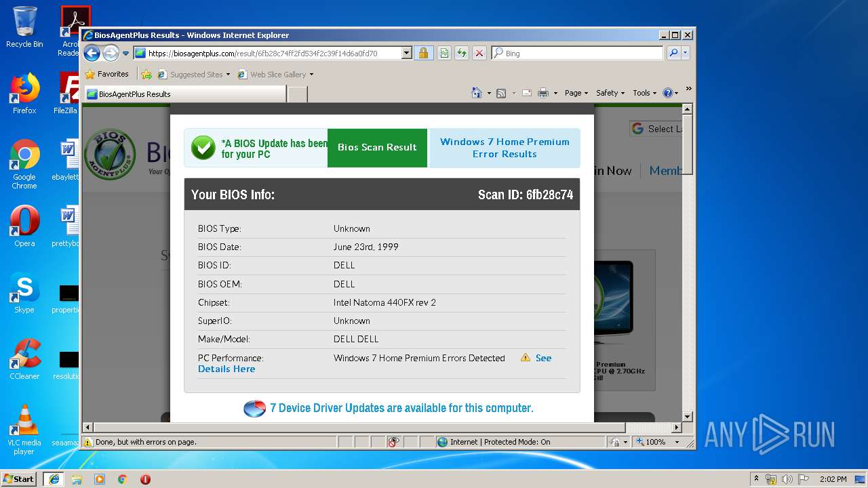Click the system tray volume icon
Screen dimensions: 868x488
(788, 479)
